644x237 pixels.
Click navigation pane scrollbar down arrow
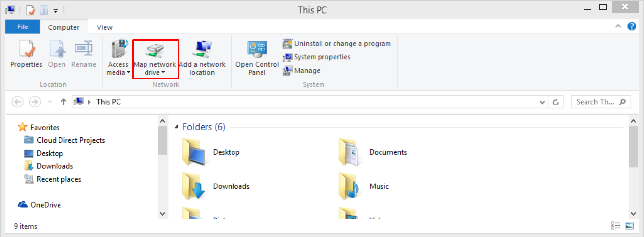point(163,213)
